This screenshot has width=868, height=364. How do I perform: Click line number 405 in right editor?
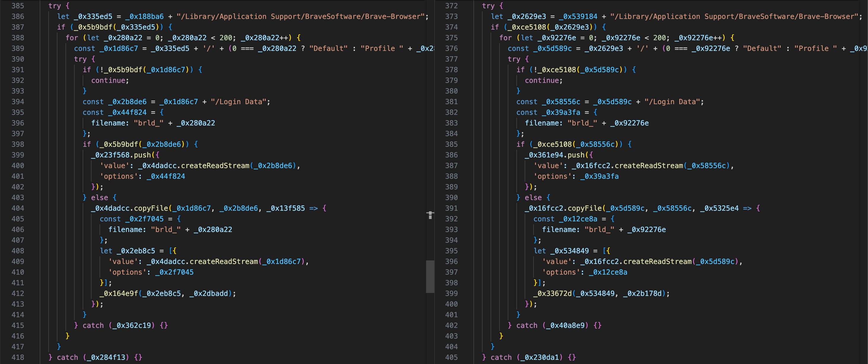[451, 357]
